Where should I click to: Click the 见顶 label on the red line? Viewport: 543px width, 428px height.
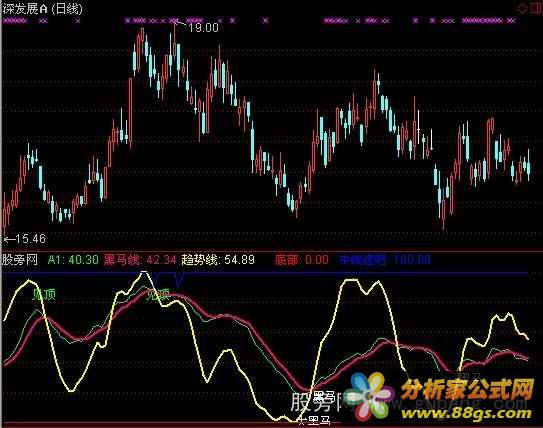158,295
